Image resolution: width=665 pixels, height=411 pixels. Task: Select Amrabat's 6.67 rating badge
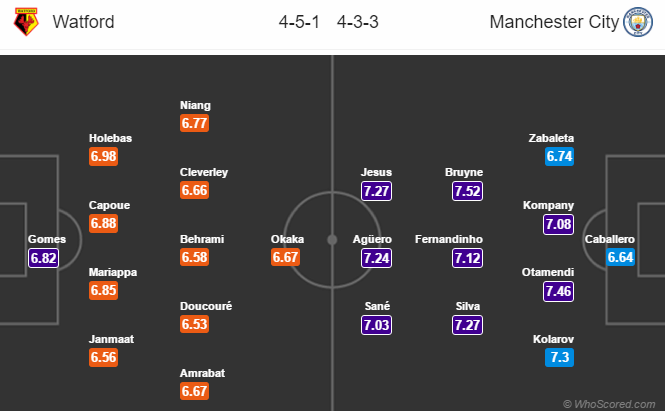click(x=195, y=392)
